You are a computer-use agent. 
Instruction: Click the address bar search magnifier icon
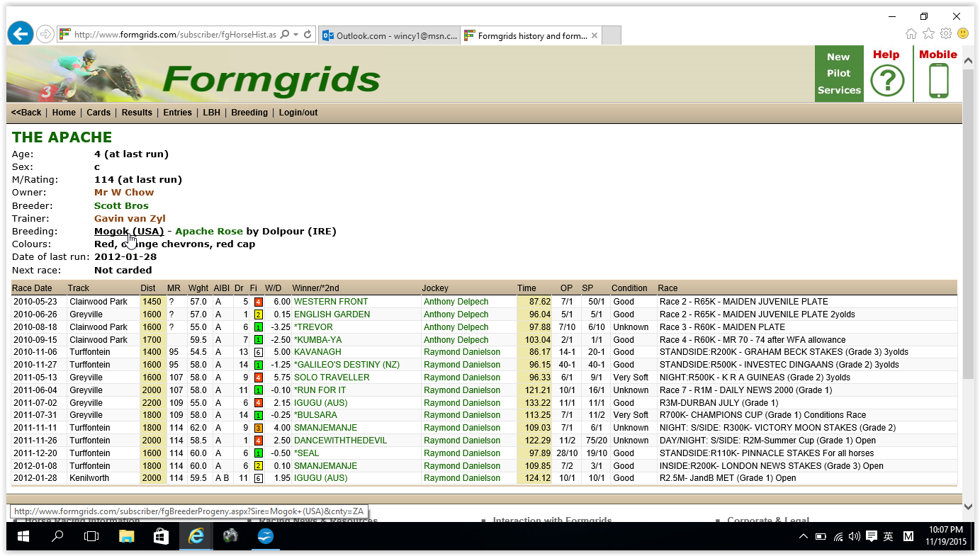(285, 34)
